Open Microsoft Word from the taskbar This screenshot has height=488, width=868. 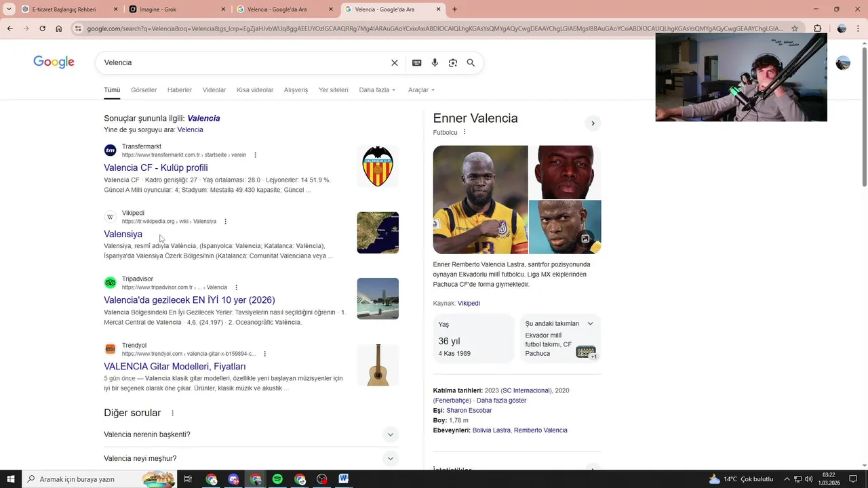344,479
